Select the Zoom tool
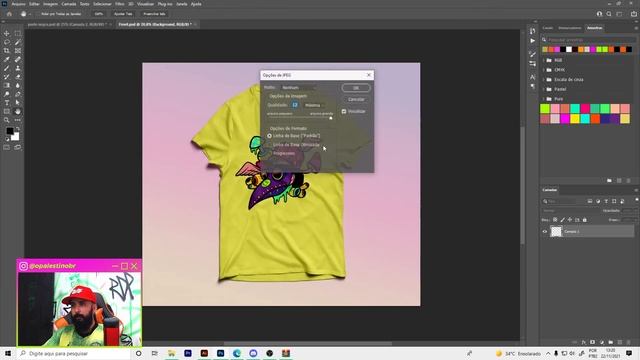The height and width of the screenshot is (360, 640). click(x=7, y=120)
